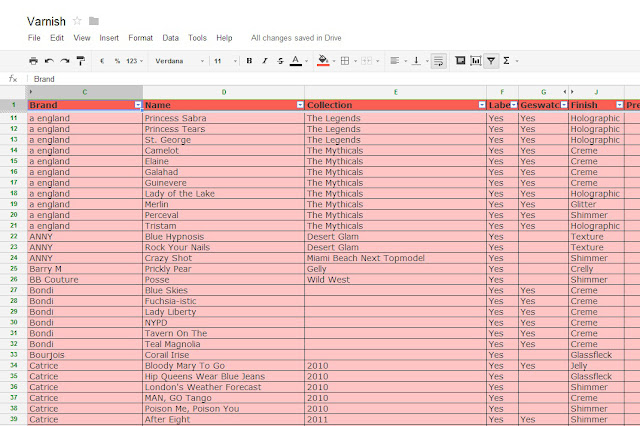Click the 'After Eight' cell
640x426 pixels.
tap(224, 419)
